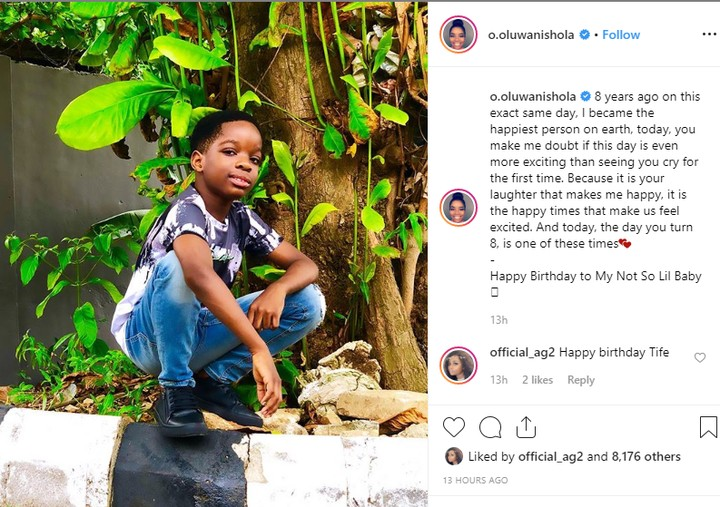Click the small avatar next to 'Liked by'
Image resolution: width=720 pixels, height=507 pixels.
[x=454, y=456]
